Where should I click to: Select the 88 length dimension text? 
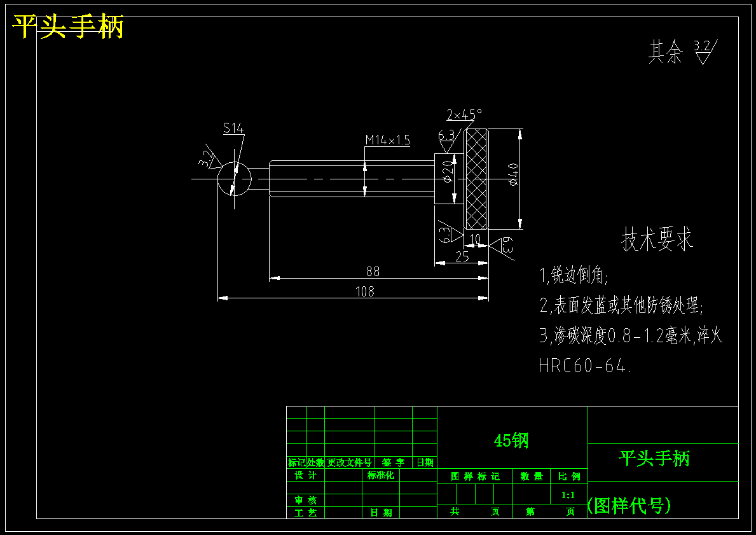coord(373,272)
